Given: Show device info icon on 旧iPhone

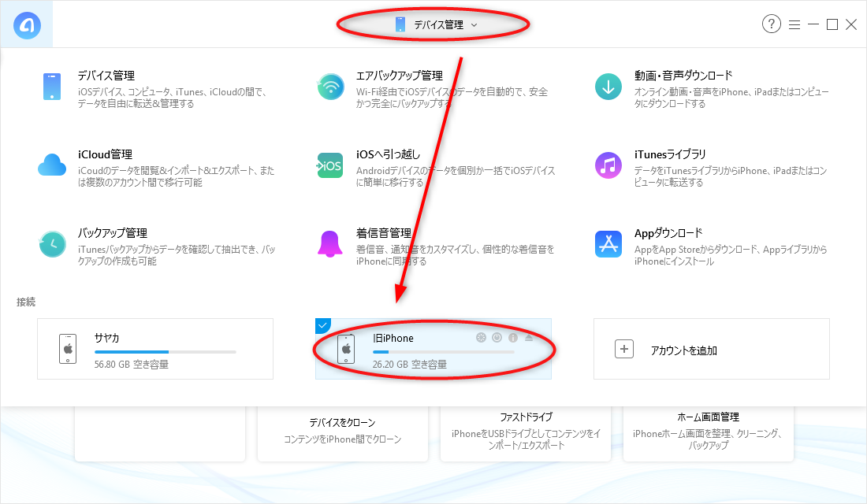Looking at the screenshot, I should click(x=513, y=338).
